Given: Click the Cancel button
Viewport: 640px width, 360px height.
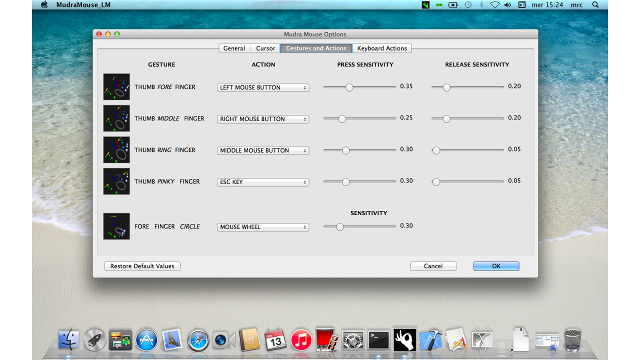Looking at the screenshot, I should pos(433,266).
